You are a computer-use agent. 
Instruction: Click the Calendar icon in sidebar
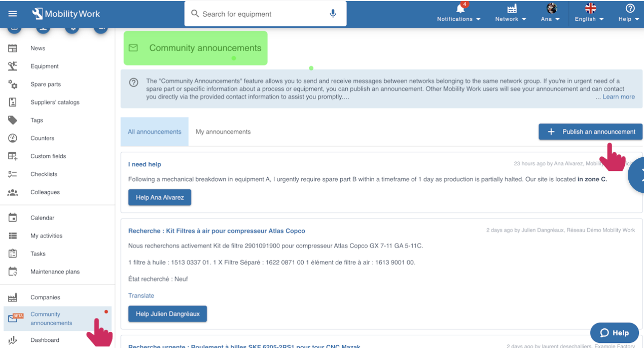coord(13,218)
